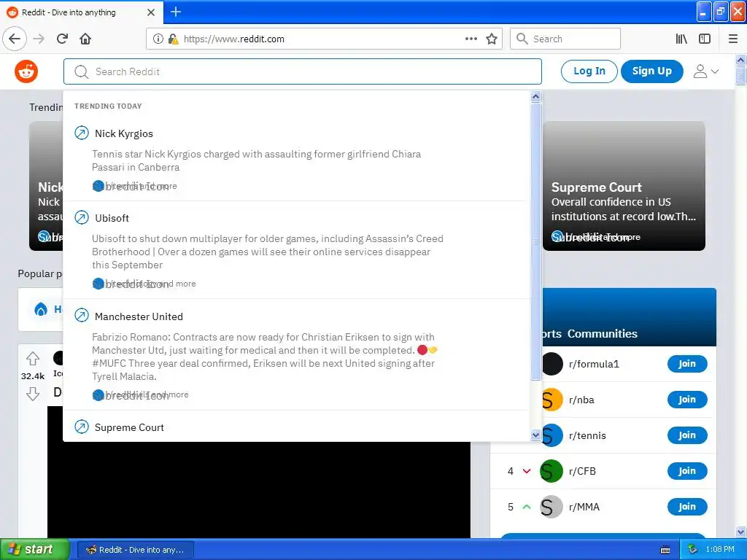Image resolution: width=747 pixels, height=560 pixels.
Task: Downvote the post showing 32.4k
Action: tap(33, 394)
